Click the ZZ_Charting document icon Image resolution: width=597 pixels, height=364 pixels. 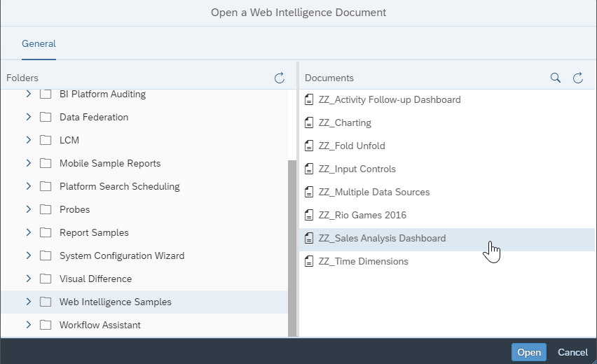point(309,123)
